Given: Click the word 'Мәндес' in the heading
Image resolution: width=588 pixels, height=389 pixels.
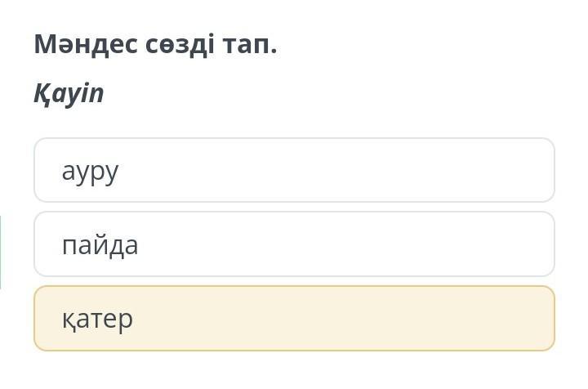Looking at the screenshot, I should 78,44.
